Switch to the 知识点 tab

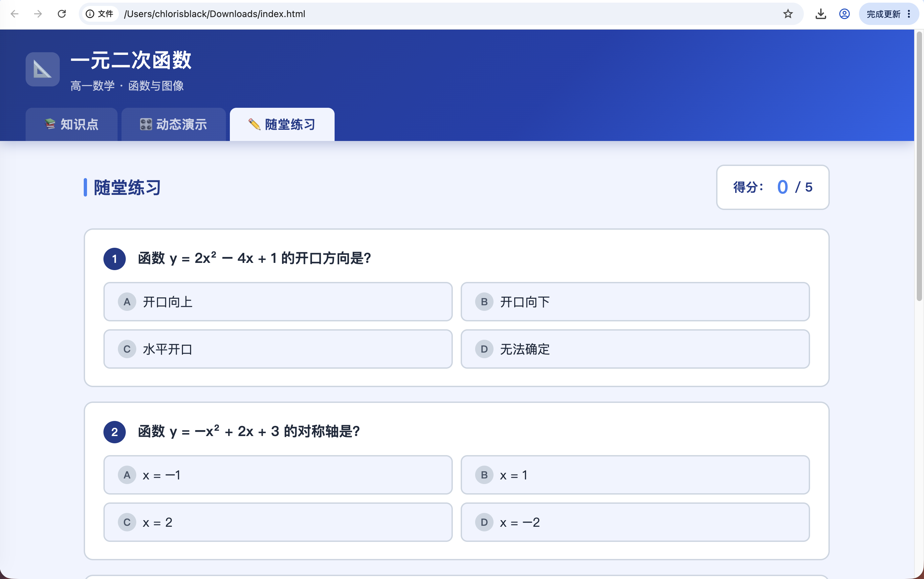pyautogui.click(x=72, y=125)
